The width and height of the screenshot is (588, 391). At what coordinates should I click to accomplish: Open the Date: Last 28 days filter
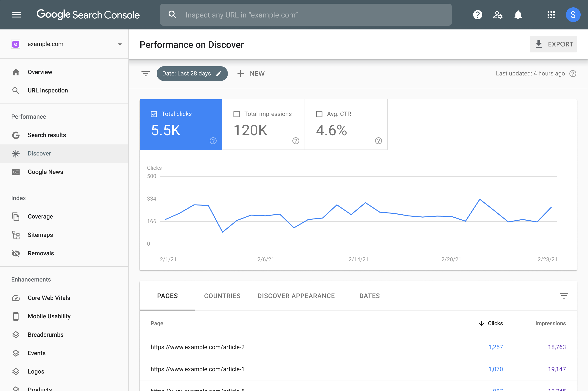coord(192,73)
